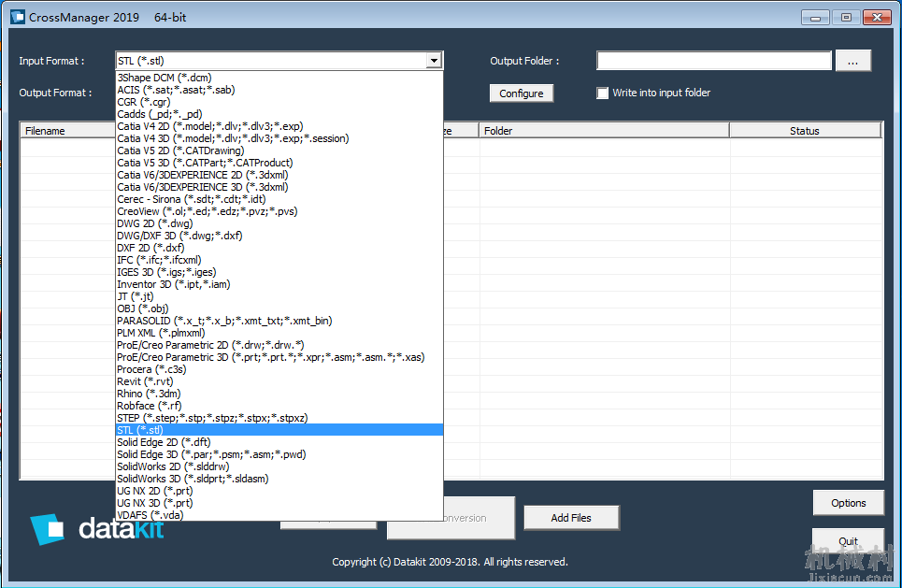
Task: Select Robface (*.rf) format entry
Action: click(x=279, y=406)
